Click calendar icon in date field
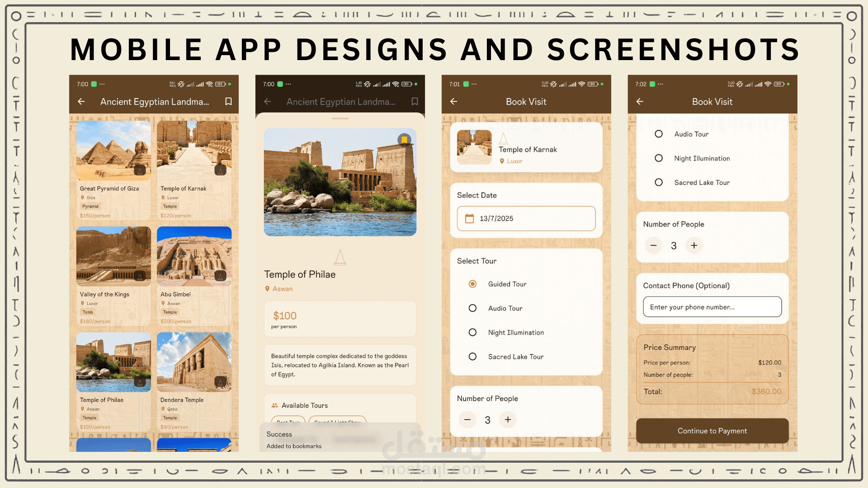The width and height of the screenshot is (868, 488). [x=470, y=219]
